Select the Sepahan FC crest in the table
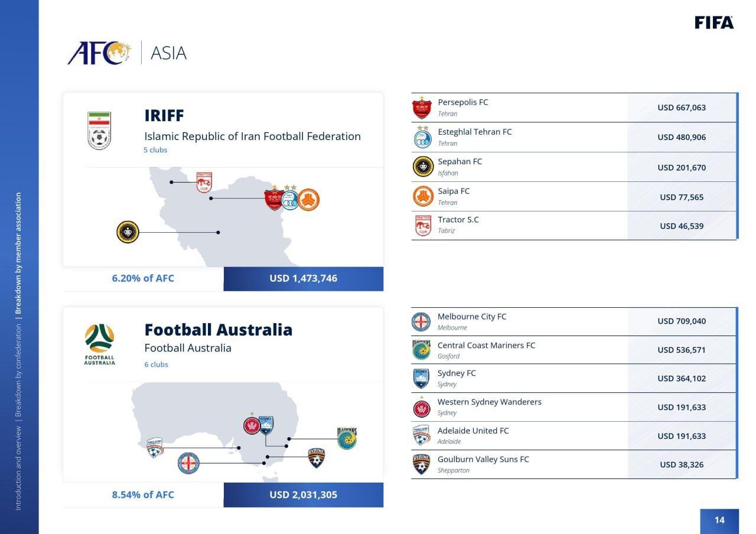 coord(423,167)
